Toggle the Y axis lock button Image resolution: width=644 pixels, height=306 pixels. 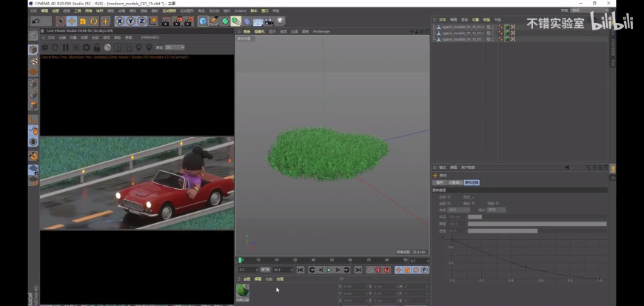click(x=130, y=21)
